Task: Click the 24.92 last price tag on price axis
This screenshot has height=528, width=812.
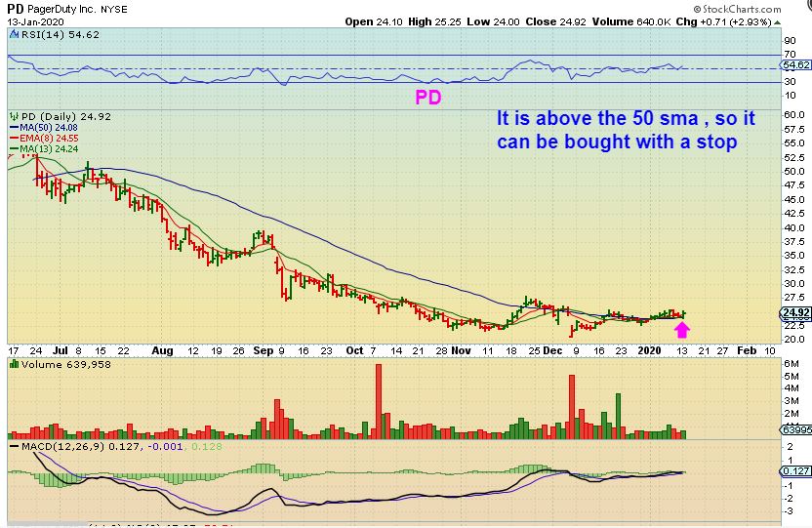Action: pyautogui.click(x=796, y=312)
